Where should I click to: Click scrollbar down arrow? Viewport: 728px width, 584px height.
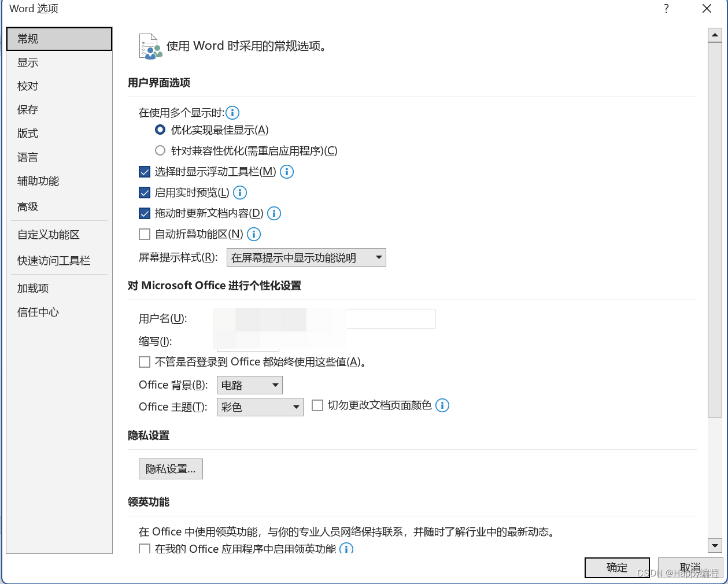coord(715,545)
